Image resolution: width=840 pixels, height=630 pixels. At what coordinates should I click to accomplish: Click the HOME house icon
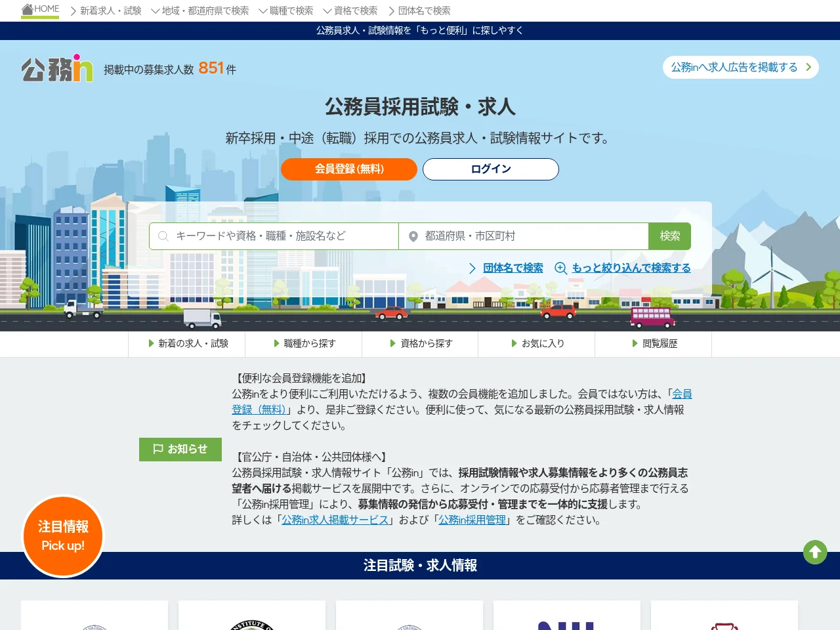tap(28, 9)
